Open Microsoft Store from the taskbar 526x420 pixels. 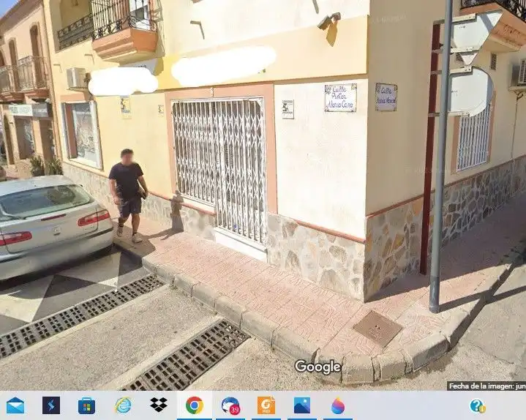click(87, 405)
